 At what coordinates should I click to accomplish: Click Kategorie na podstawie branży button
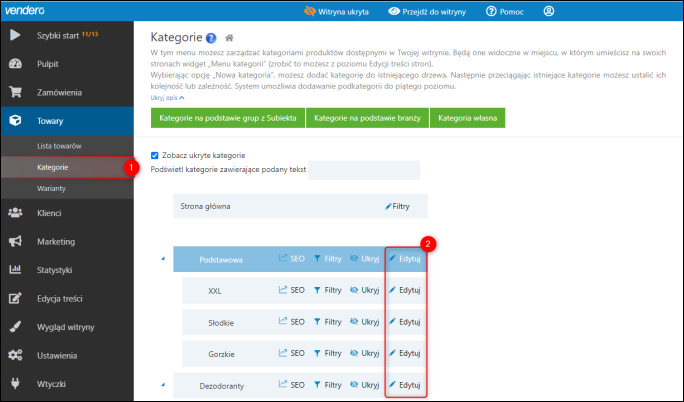[367, 118]
